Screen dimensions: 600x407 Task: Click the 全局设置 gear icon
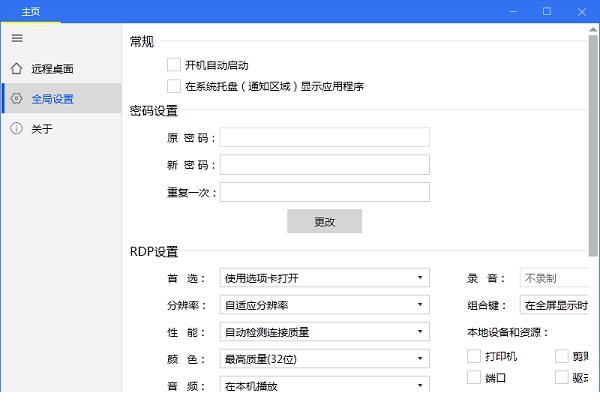point(16,99)
